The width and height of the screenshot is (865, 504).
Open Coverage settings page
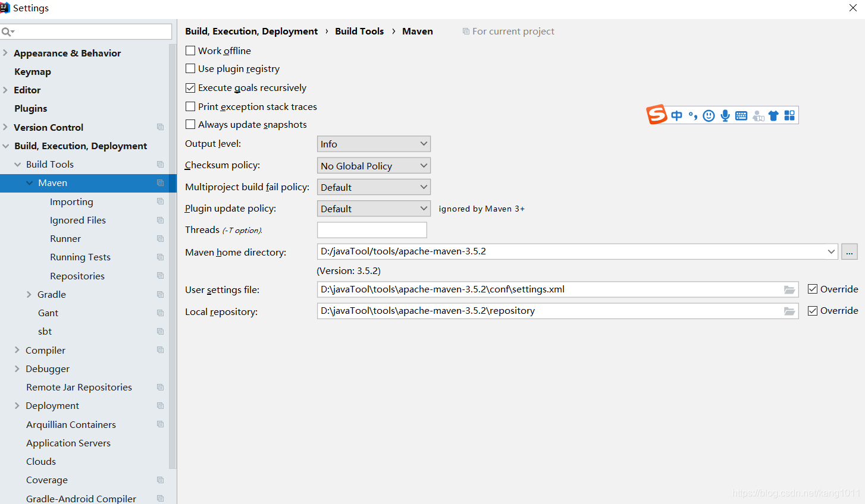47,480
